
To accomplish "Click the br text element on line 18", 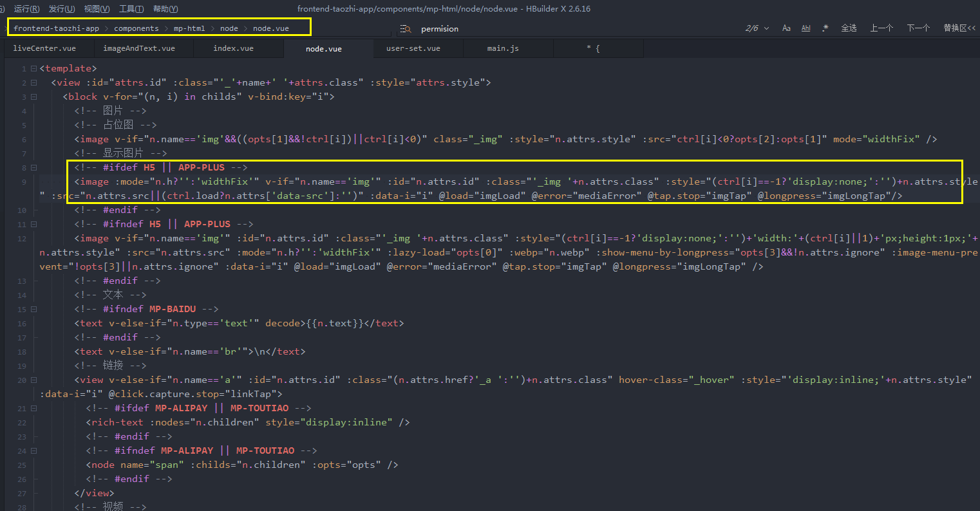I will [190, 351].
